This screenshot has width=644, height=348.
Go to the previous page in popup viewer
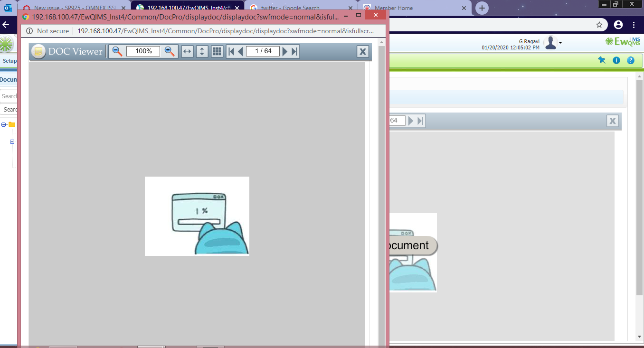click(240, 51)
